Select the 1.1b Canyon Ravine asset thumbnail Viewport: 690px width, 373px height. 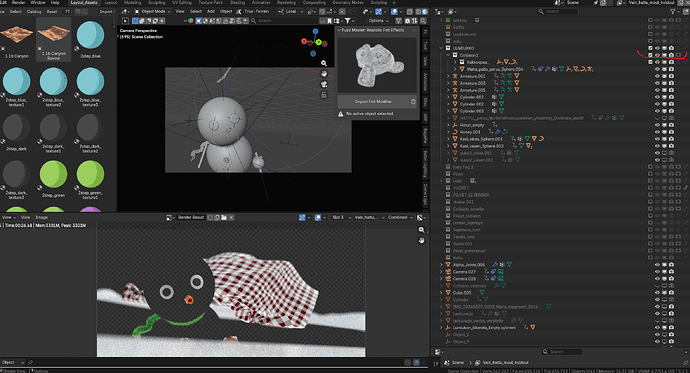coord(53,40)
